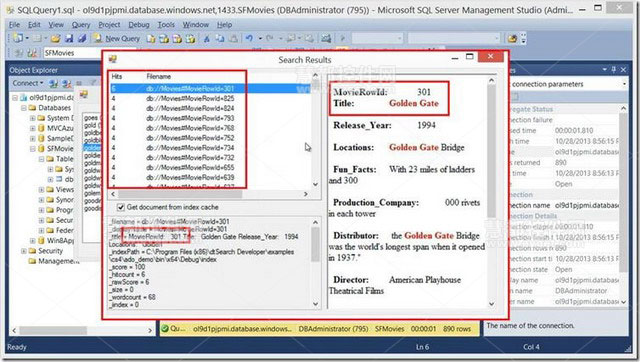Open the Connect dropdown in Object Explorer
The image size is (640, 362).
click(28, 83)
